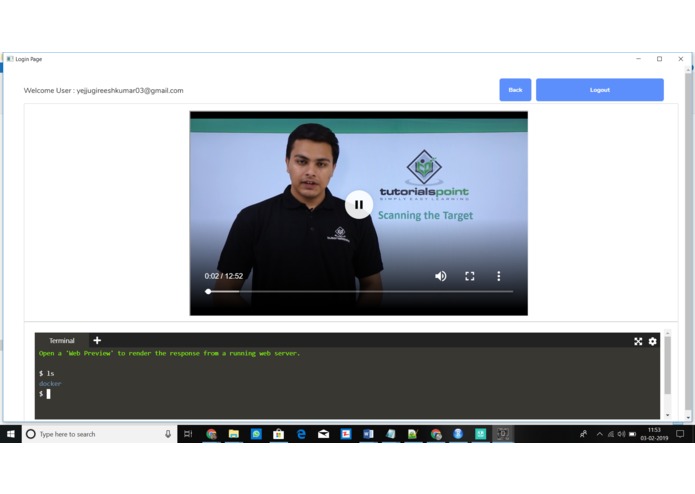The width and height of the screenshot is (695, 494).
Task: Click the Logout button
Action: pyautogui.click(x=600, y=89)
